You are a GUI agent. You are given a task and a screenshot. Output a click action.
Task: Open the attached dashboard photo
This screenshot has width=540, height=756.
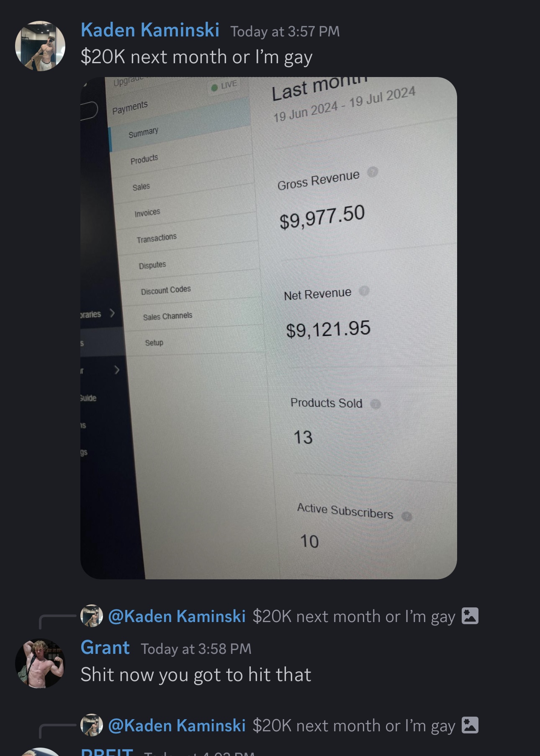click(x=269, y=328)
